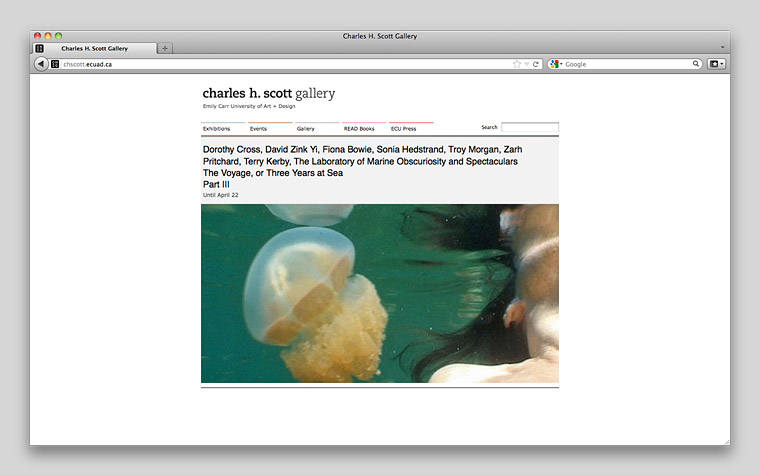Open the Google search engine dropdown

point(556,64)
